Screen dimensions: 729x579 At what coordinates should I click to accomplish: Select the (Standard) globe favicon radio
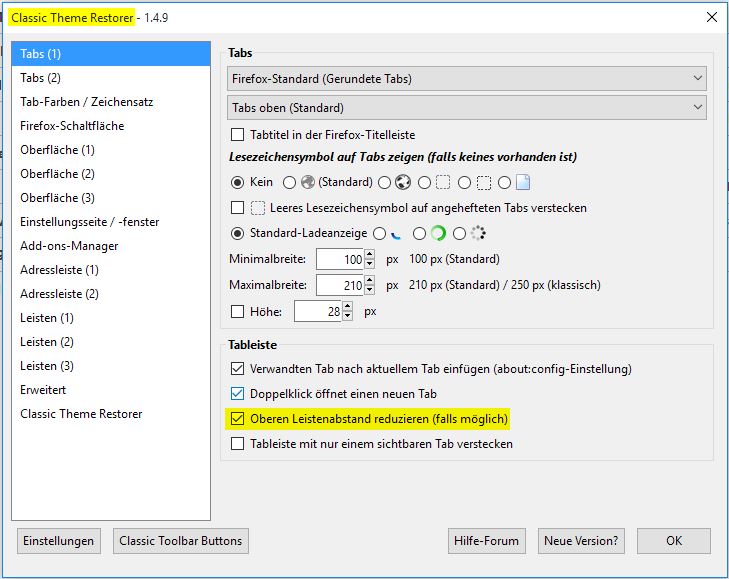pyautogui.click(x=289, y=182)
